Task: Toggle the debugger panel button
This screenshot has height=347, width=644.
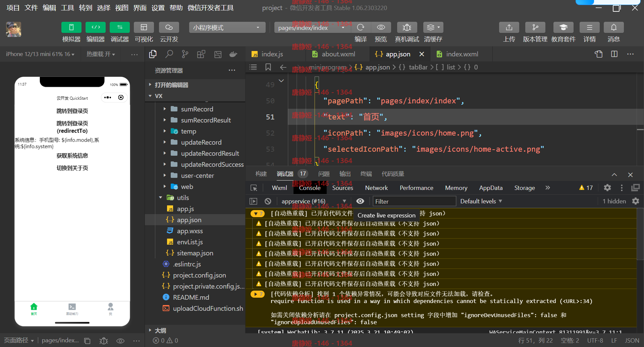Action: tap(120, 28)
